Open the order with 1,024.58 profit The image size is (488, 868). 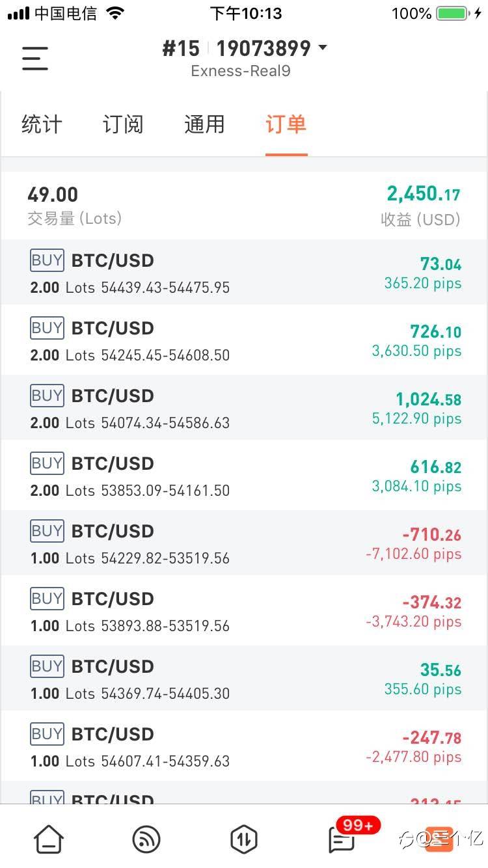(244, 408)
